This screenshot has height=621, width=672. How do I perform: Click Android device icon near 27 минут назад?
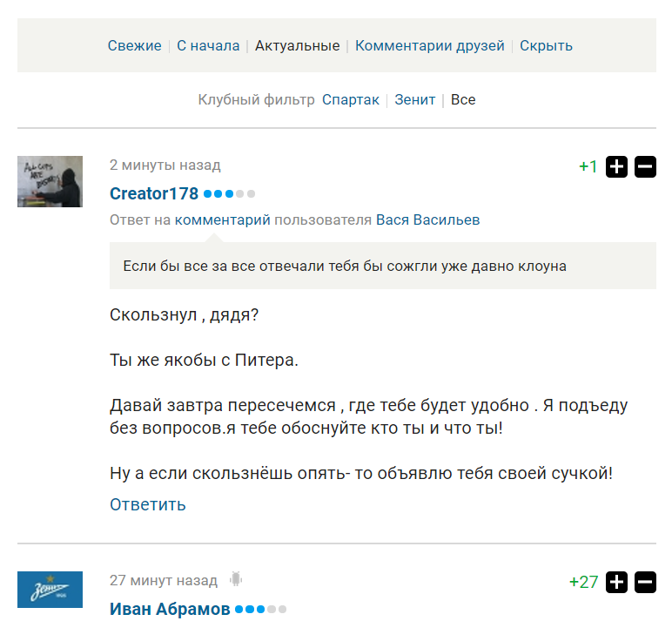click(235, 579)
